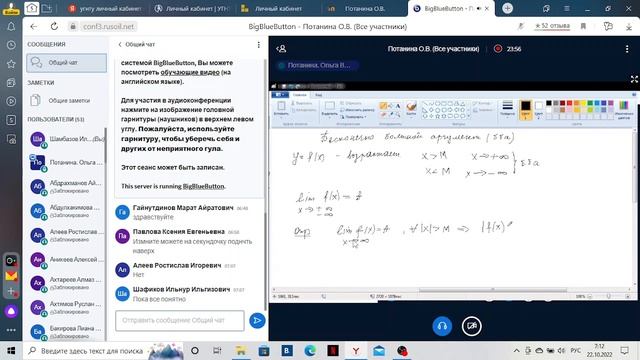Open the browser hamburger menu
The width and height of the screenshot is (640, 360).
point(567,9)
